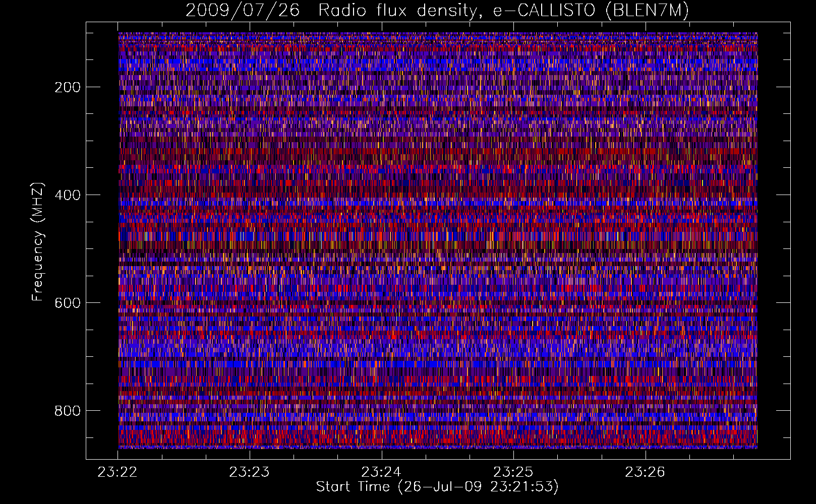
Task: Click the 23:23 time tick label
Action: (250, 472)
